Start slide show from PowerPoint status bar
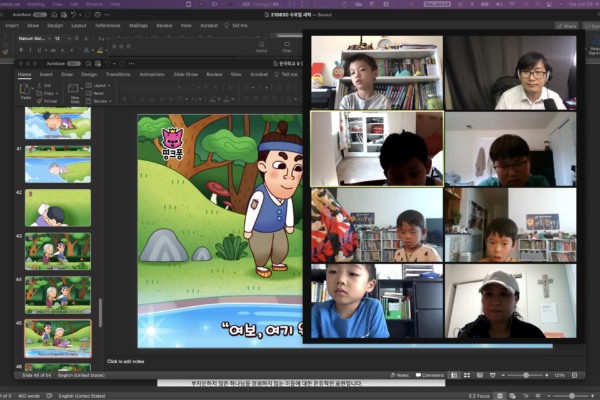The width and height of the screenshot is (600, 400). coord(492,375)
